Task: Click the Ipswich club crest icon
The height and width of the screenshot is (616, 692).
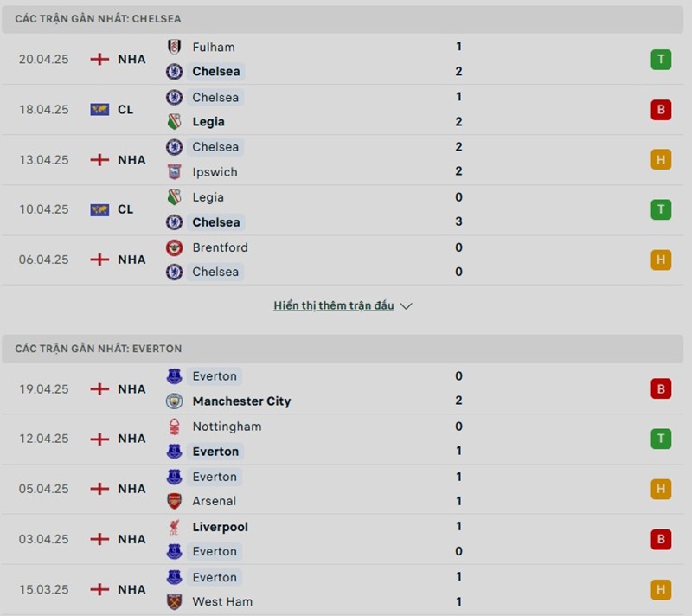Action: coord(174,171)
